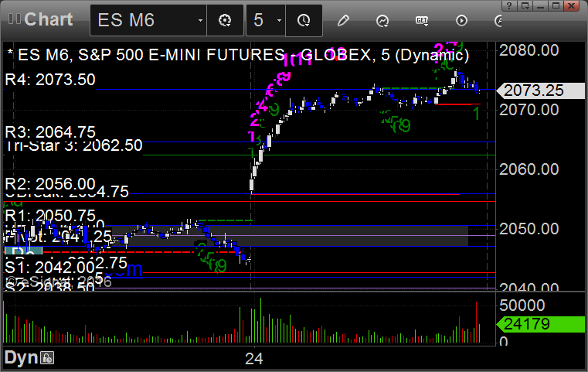The height and width of the screenshot is (372, 588).
Task: Click the Chart window title
Action: pos(49,19)
